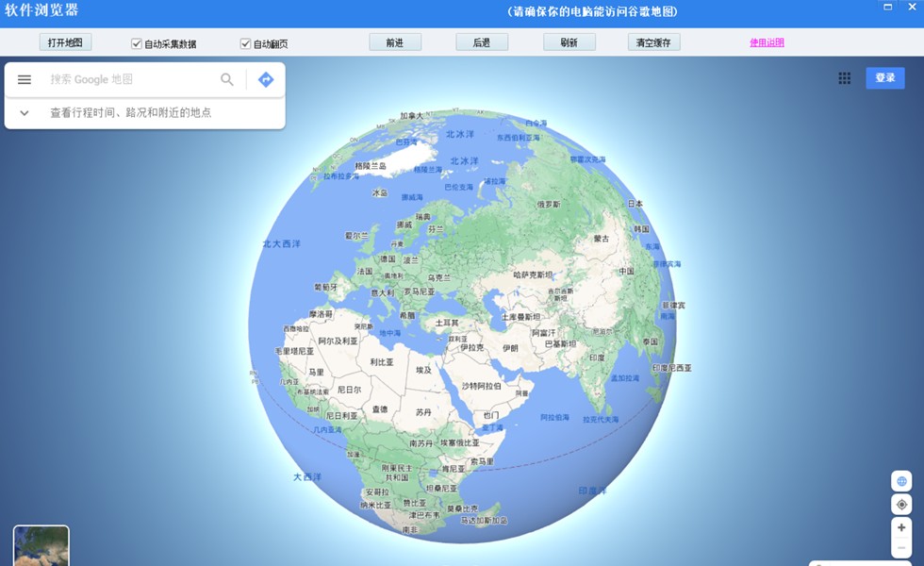The width and height of the screenshot is (924, 566).
Task: Zoom out with the minus button
Action: (x=901, y=548)
